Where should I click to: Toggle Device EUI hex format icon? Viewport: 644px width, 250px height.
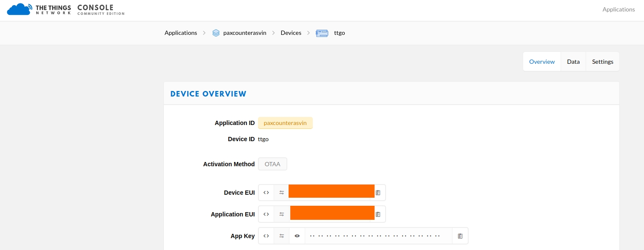point(266,193)
